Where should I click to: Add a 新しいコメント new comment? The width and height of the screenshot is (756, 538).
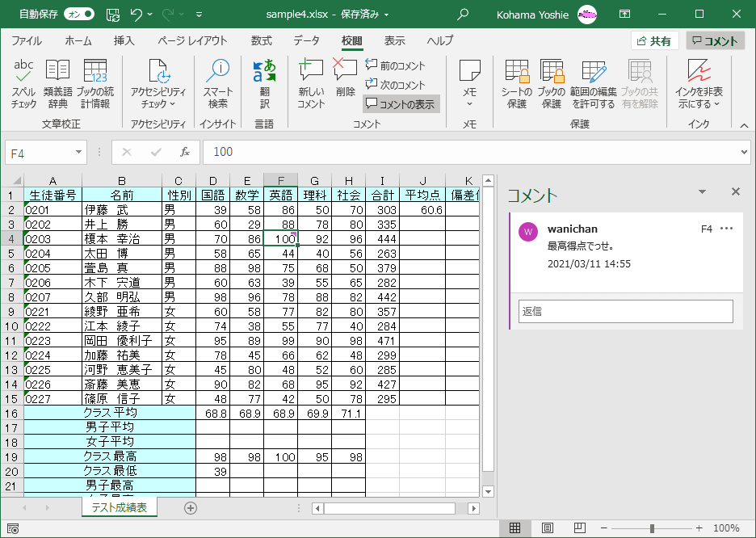[x=311, y=83]
